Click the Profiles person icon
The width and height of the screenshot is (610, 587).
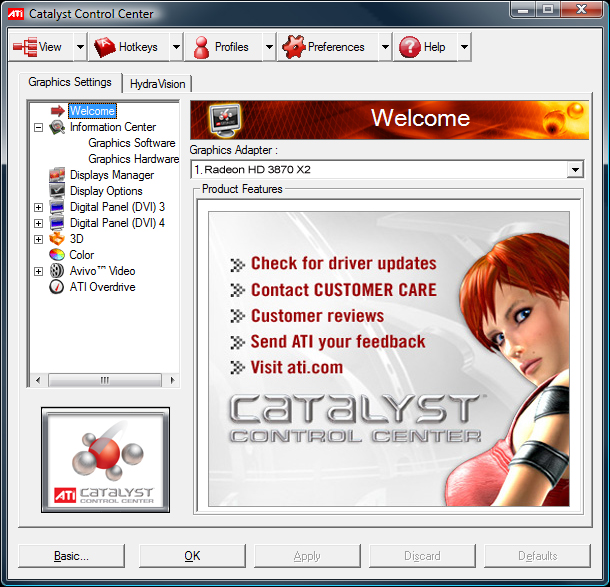click(x=201, y=47)
